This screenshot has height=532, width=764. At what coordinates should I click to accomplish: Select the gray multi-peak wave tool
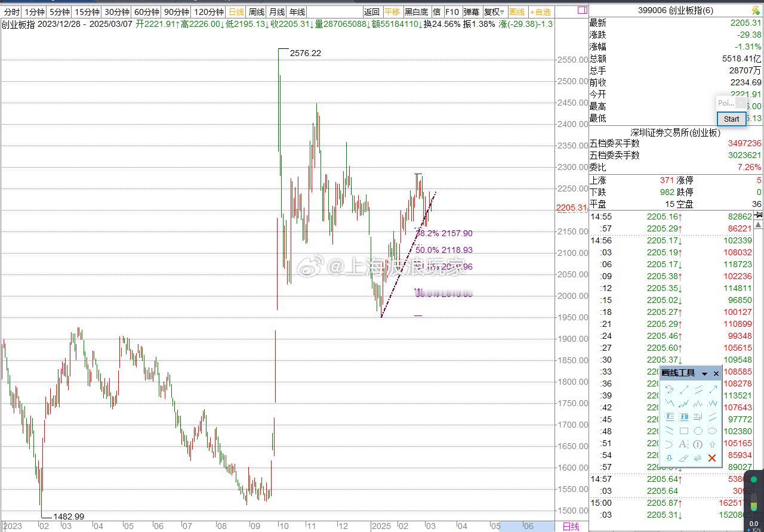pos(698,403)
